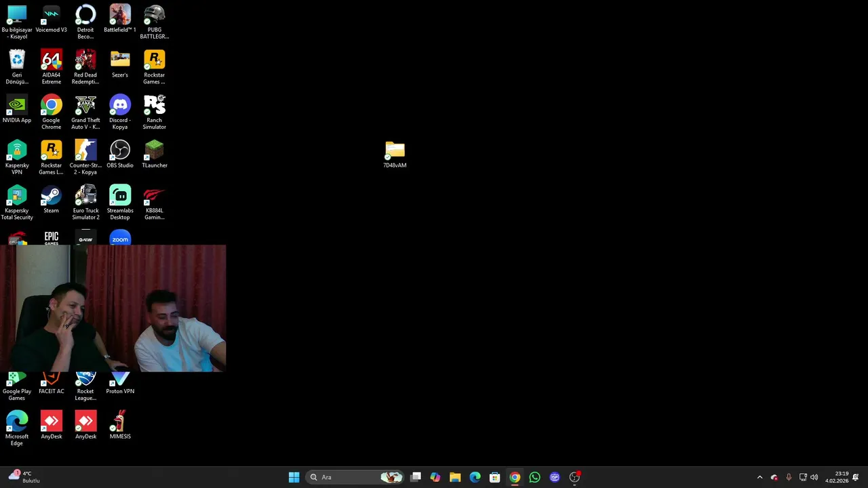Switch to Chrome in the taskbar

pos(515,477)
